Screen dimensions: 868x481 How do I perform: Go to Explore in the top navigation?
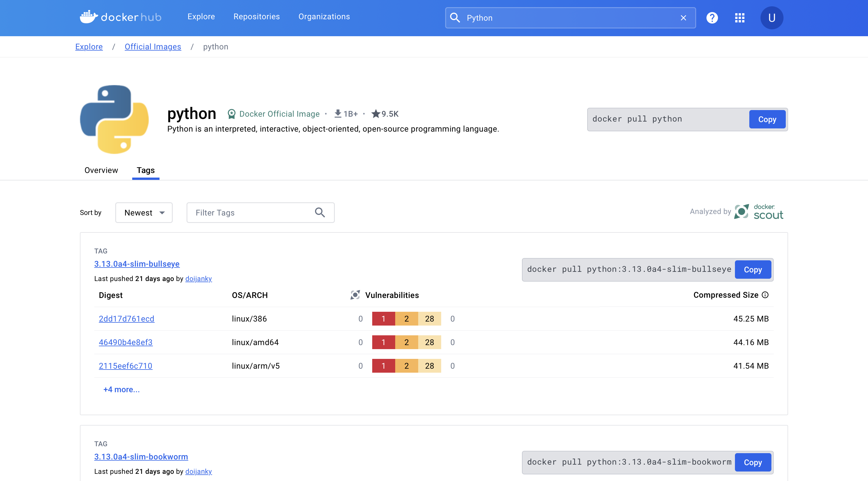pos(201,16)
